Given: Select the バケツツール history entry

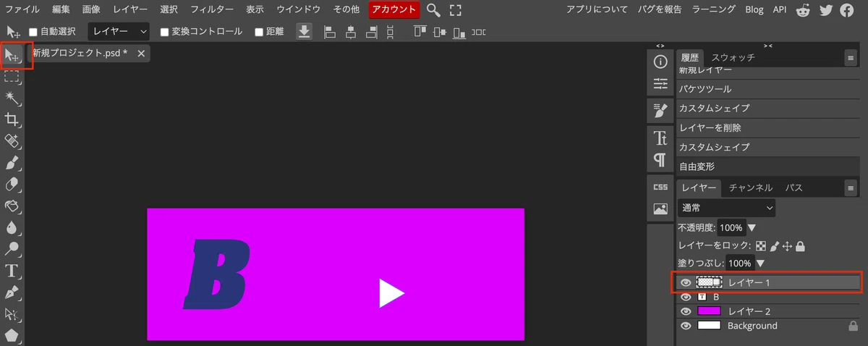Looking at the screenshot, I should pos(770,89).
